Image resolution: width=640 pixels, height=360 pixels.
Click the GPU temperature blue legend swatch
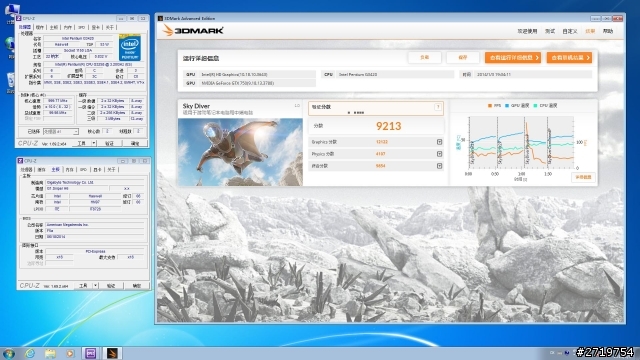point(507,106)
